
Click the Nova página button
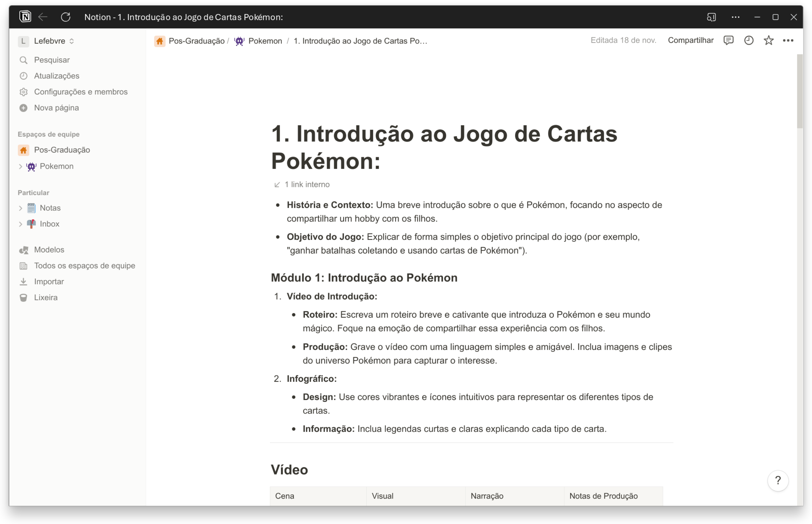56,108
